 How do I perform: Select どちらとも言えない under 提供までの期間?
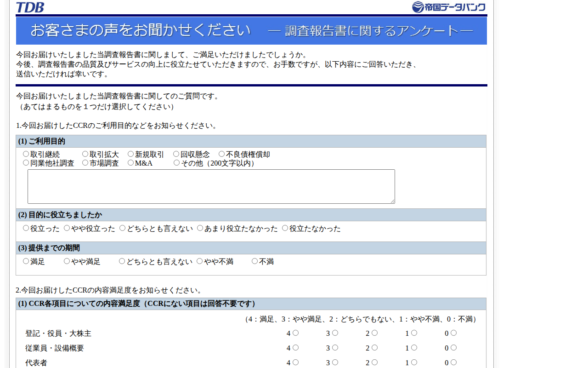click(x=122, y=261)
